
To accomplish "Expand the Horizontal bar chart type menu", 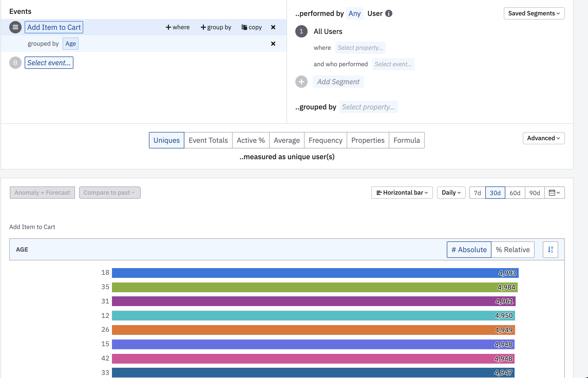I will pyautogui.click(x=402, y=193).
